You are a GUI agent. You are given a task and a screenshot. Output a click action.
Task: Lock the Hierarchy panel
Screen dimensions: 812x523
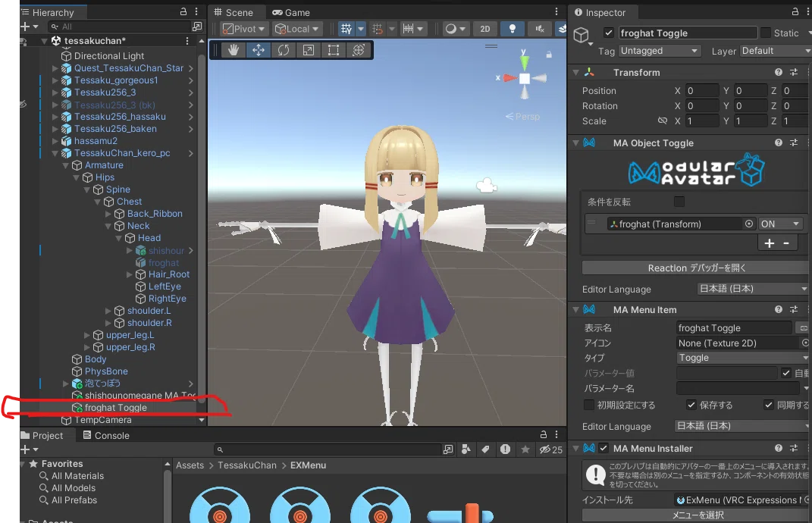(183, 11)
